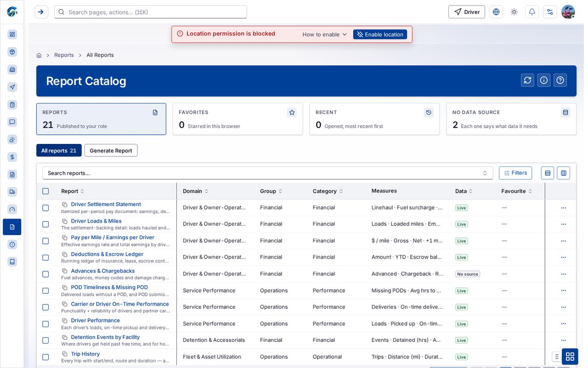The width and height of the screenshot is (588, 368).
Task: Focus the Search pages, actions field
Action: (x=151, y=12)
